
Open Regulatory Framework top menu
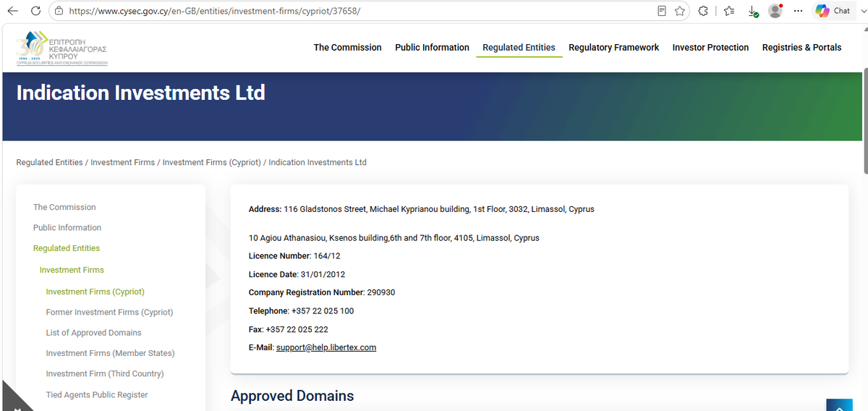pos(613,47)
